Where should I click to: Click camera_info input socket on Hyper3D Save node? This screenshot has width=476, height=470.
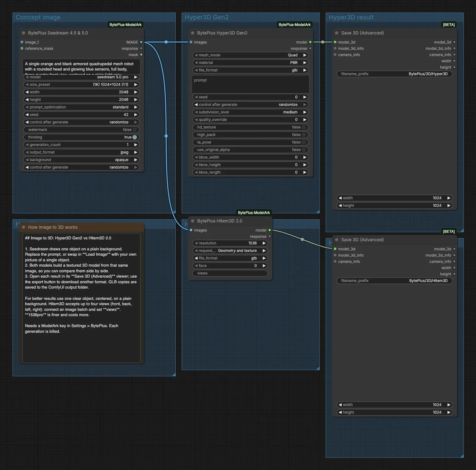tap(335, 55)
